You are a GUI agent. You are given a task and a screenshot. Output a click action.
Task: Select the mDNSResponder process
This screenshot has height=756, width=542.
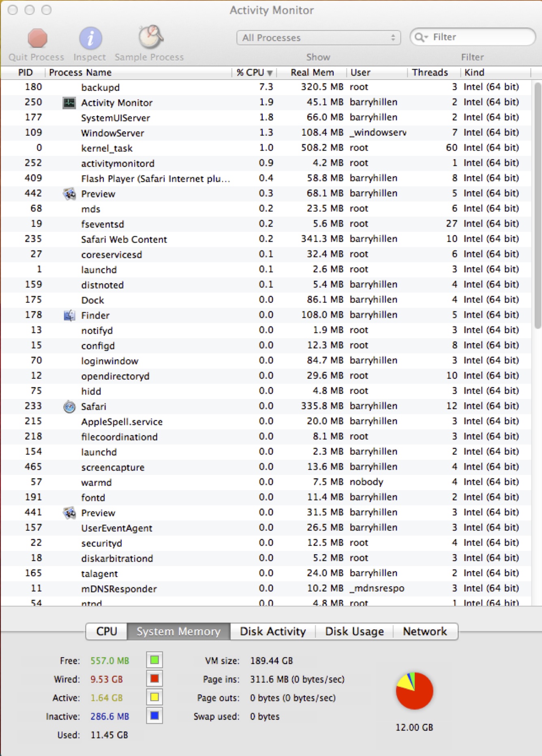click(x=266, y=589)
